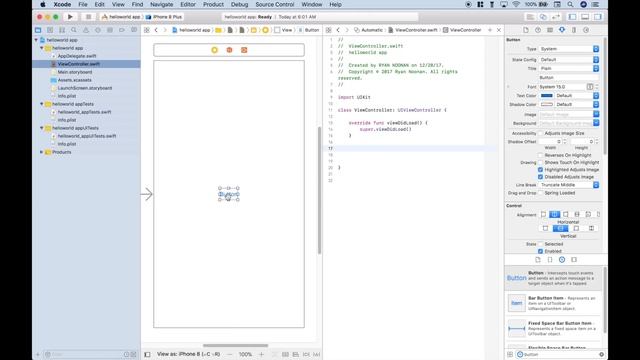Choose the iPhone 8 Plus run destination
Screen dimensions: 640x360
coord(164,17)
